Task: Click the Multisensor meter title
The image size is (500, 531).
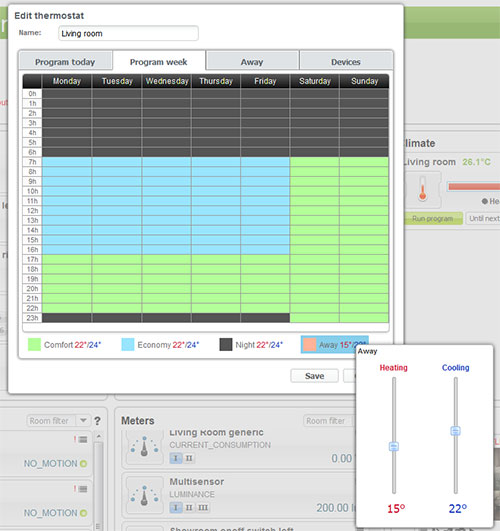Action: pos(197,482)
